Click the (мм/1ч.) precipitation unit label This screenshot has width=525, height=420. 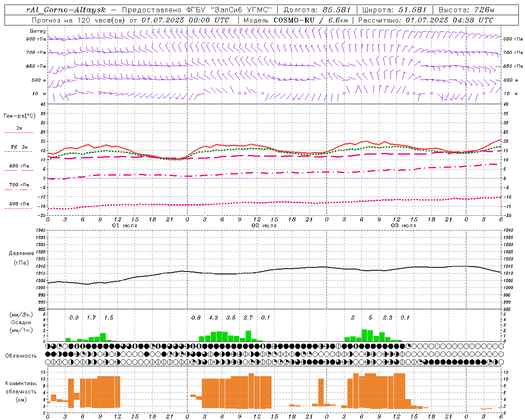tap(21, 330)
